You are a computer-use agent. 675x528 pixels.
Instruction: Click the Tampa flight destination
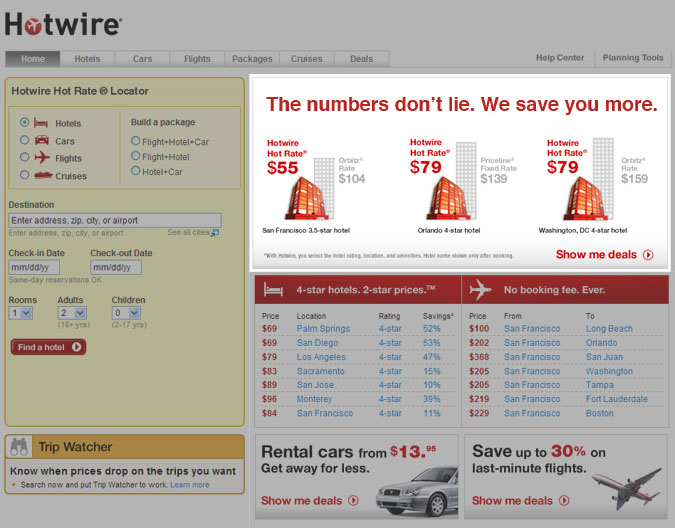point(600,385)
